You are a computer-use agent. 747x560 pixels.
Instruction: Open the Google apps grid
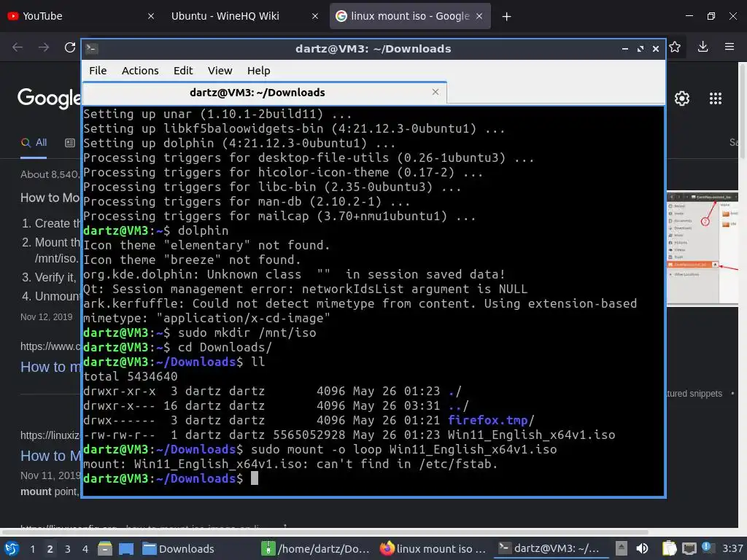point(716,98)
